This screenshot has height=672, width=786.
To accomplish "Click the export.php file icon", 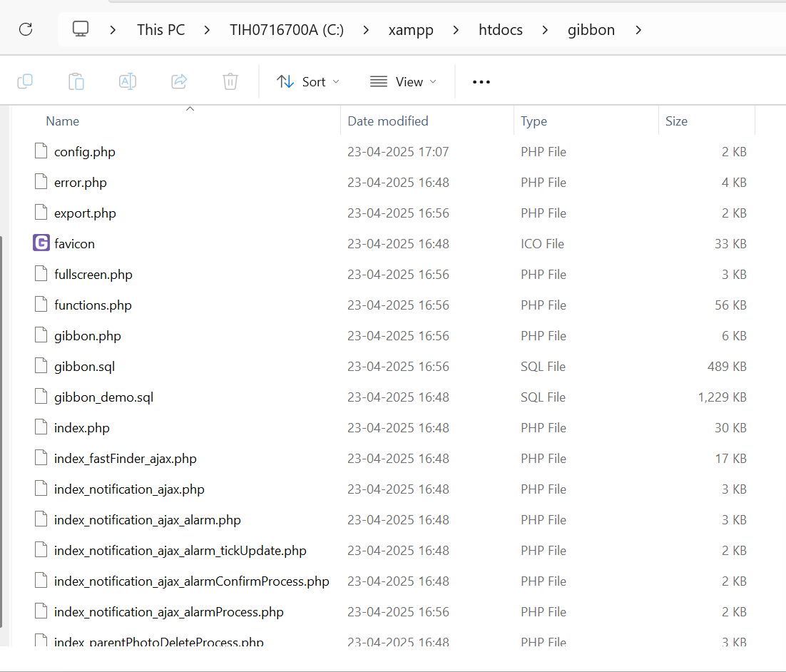I will tap(41, 213).
